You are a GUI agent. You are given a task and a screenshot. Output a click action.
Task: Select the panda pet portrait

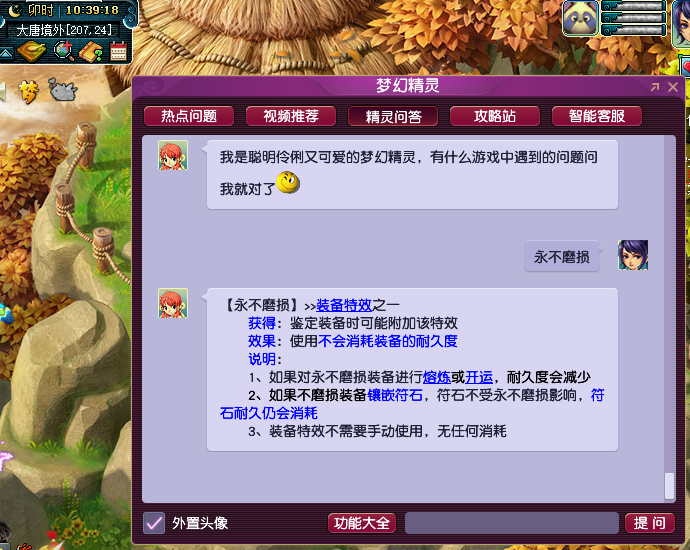point(580,18)
